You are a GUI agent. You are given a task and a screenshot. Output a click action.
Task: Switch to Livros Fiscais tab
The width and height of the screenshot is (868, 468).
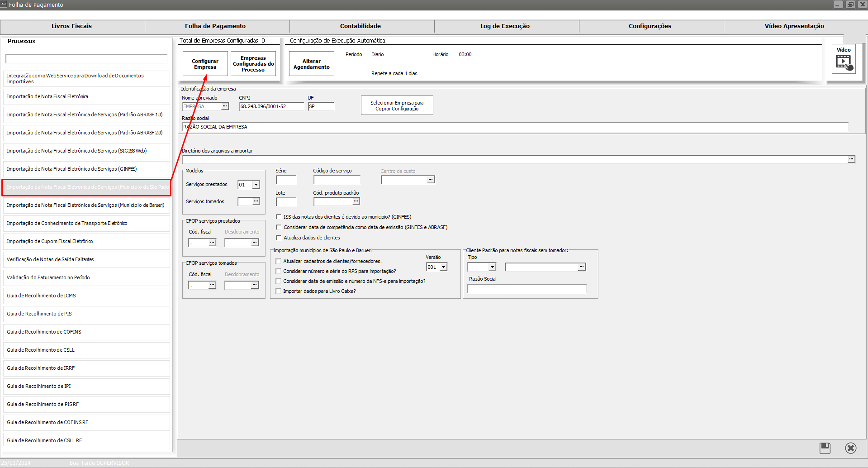[x=72, y=26]
